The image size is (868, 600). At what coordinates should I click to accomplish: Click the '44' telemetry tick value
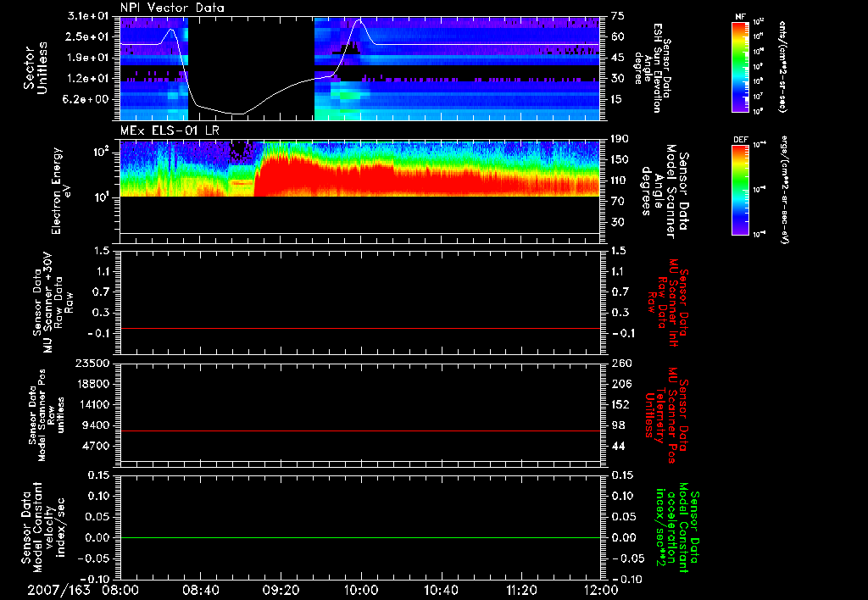[x=618, y=446]
